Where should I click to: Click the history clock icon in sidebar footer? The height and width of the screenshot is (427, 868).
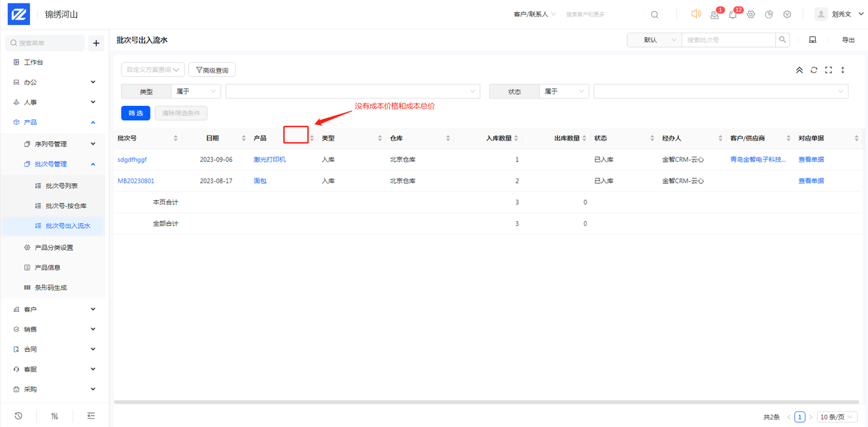pyautogui.click(x=18, y=416)
